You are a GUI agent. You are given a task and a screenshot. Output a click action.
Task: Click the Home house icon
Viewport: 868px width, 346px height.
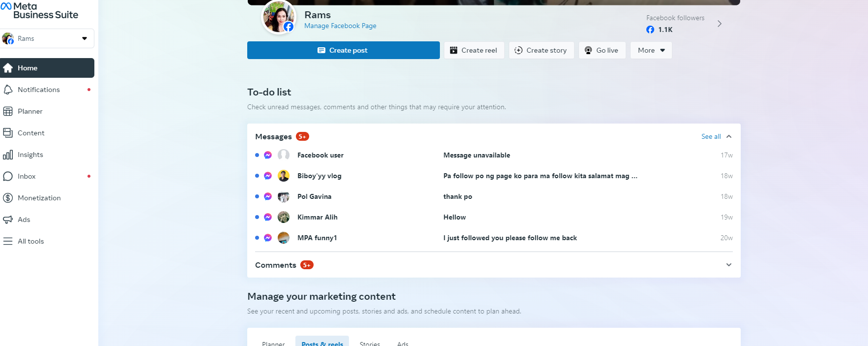click(8, 68)
